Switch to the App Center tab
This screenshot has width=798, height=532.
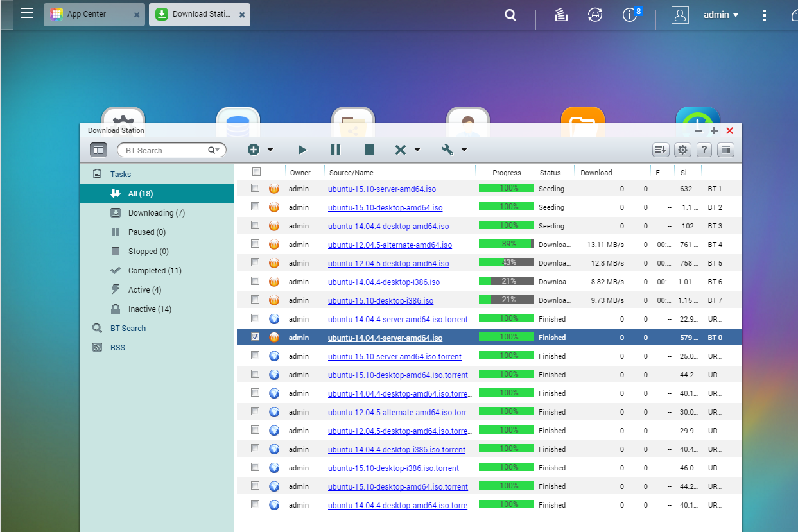(x=87, y=14)
